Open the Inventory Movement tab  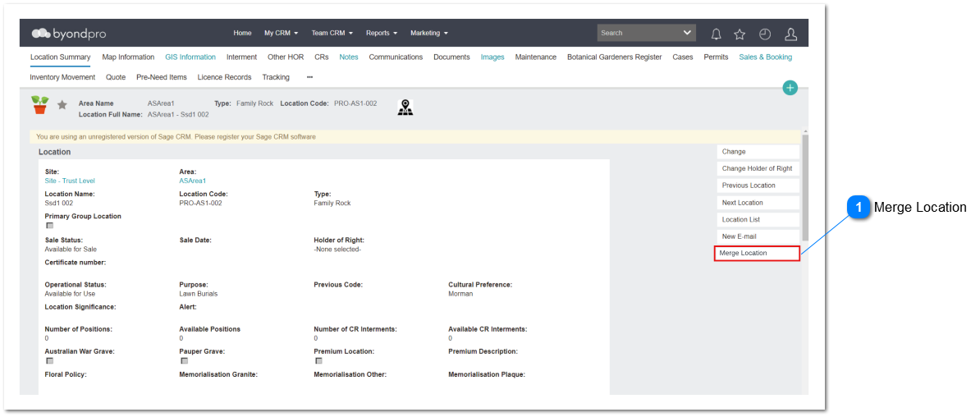(x=62, y=77)
